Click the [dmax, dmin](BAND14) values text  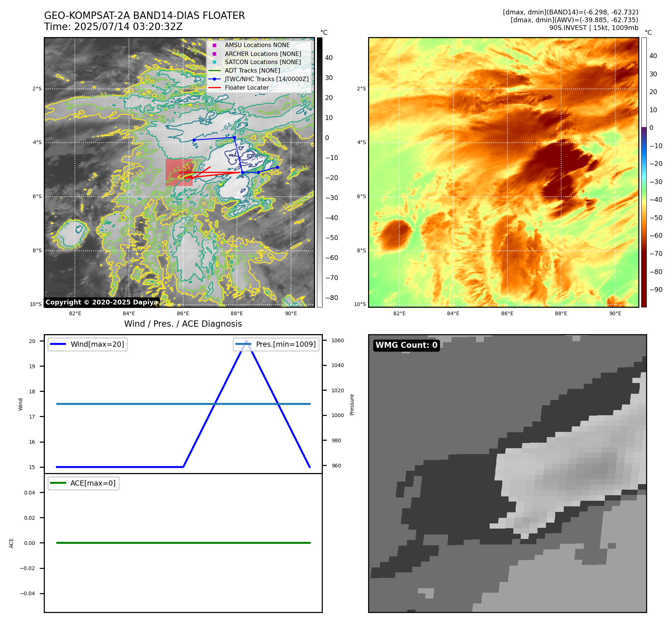tap(570, 12)
